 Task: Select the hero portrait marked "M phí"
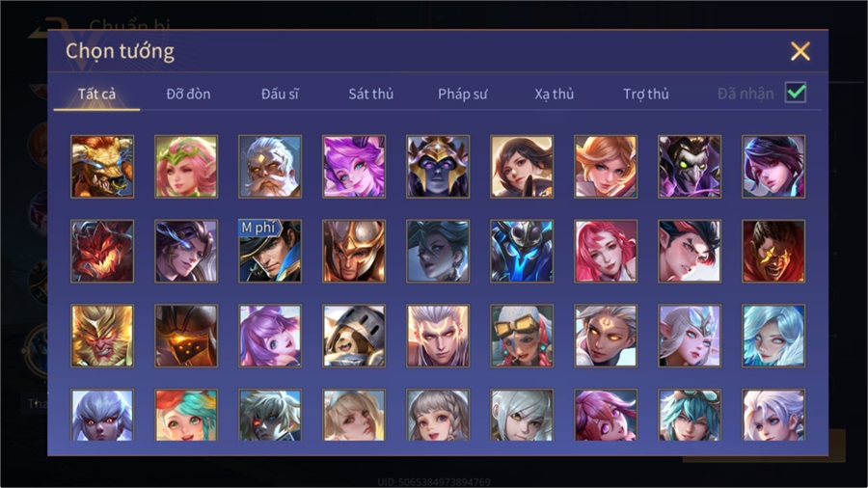pyautogui.click(x=270, y=251)
